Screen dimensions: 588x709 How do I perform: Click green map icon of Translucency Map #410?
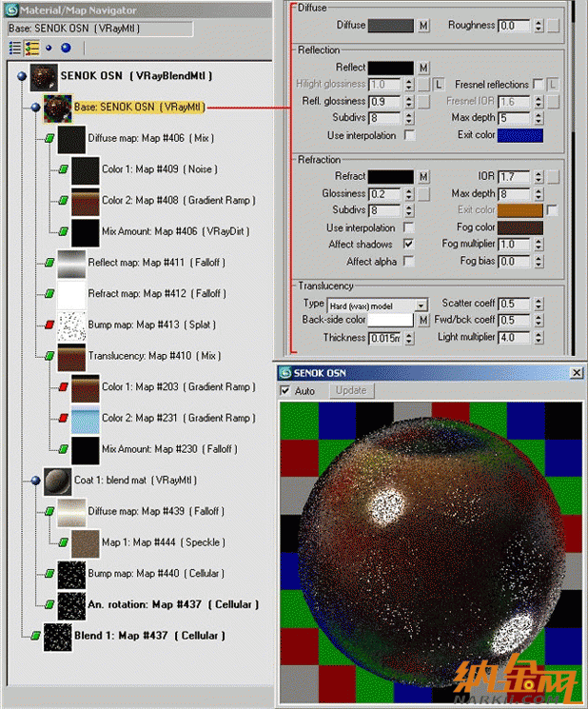pos(49,356)
